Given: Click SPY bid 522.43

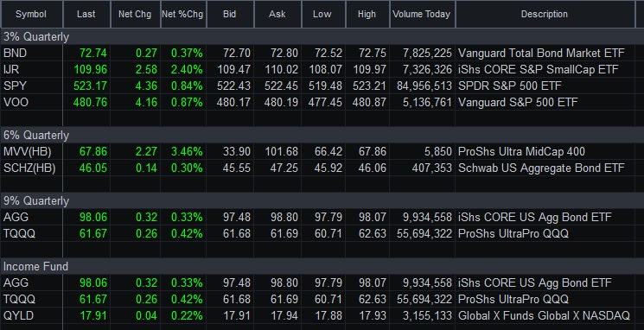Looking at the screenshot, I should coord(233,86).
